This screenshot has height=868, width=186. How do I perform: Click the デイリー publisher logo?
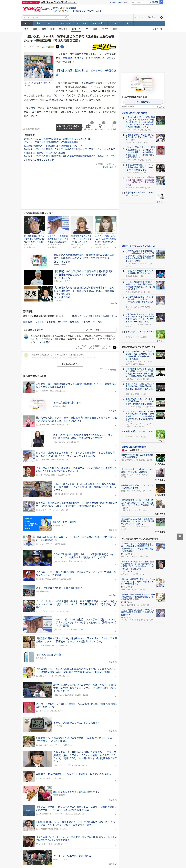104,47
